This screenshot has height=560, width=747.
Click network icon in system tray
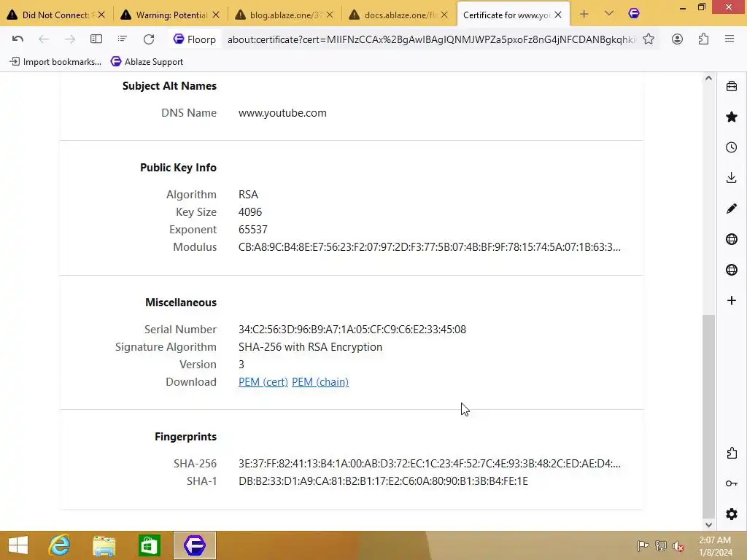pyautogui.click(x=661, y=546)
